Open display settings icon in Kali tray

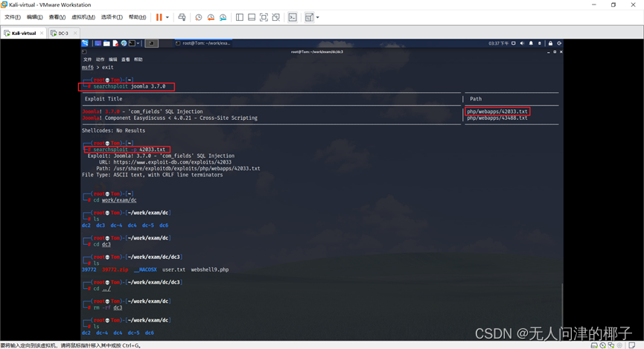(514, 43)
